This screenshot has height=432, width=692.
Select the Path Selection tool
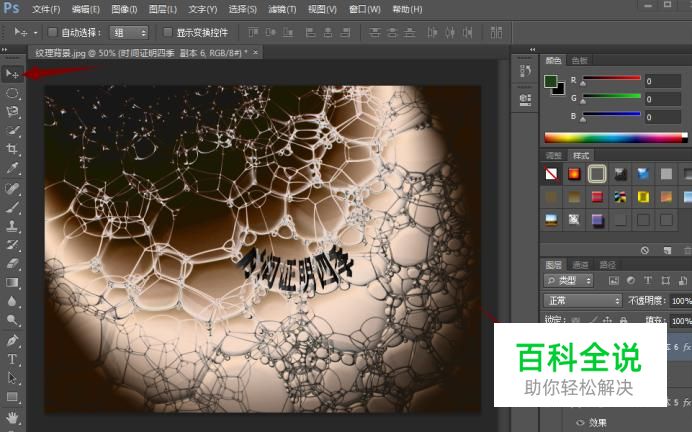tap(12, 378)
